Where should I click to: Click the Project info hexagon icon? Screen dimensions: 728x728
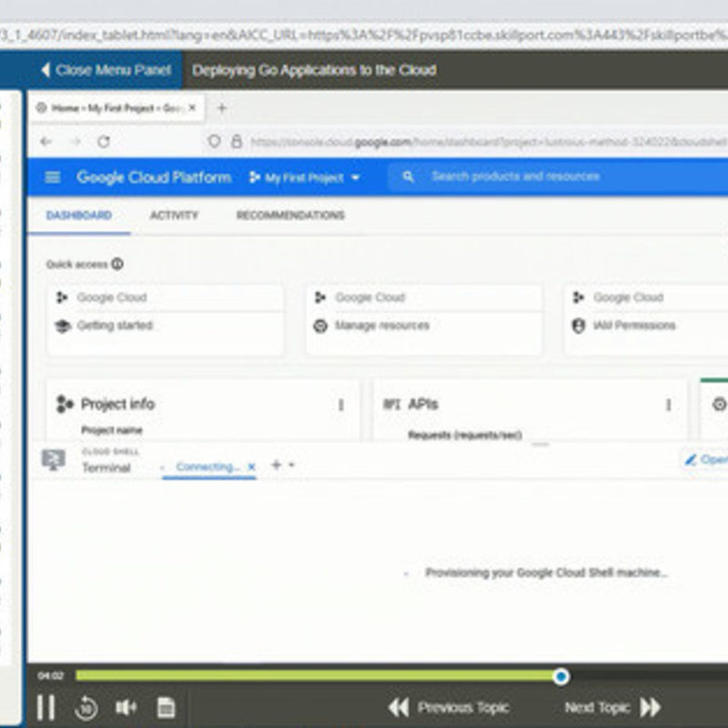pos(65,404)
